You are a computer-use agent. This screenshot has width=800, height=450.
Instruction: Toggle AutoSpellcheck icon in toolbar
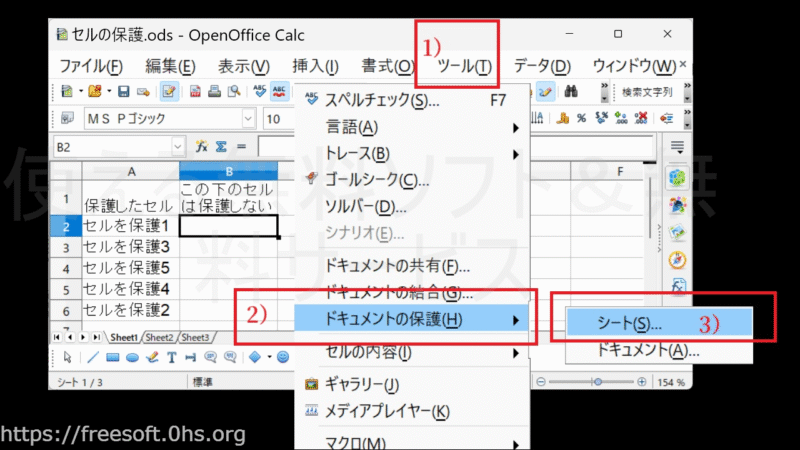click(279, 92)
